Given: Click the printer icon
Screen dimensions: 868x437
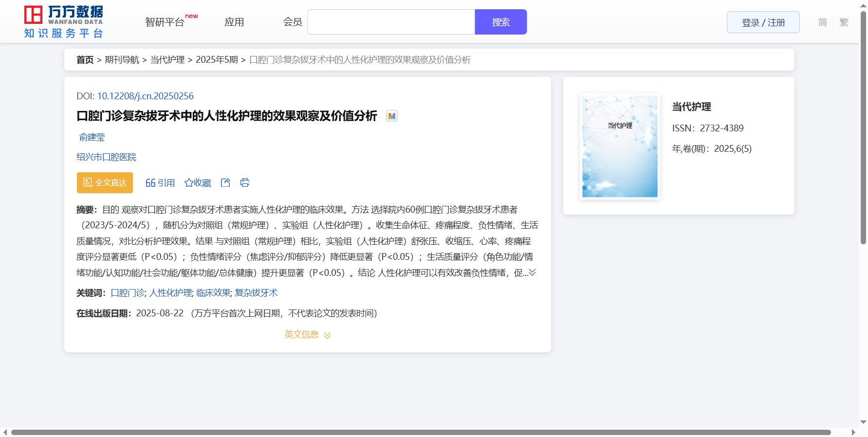Looking at the screenshot, I should pos(245,183).
